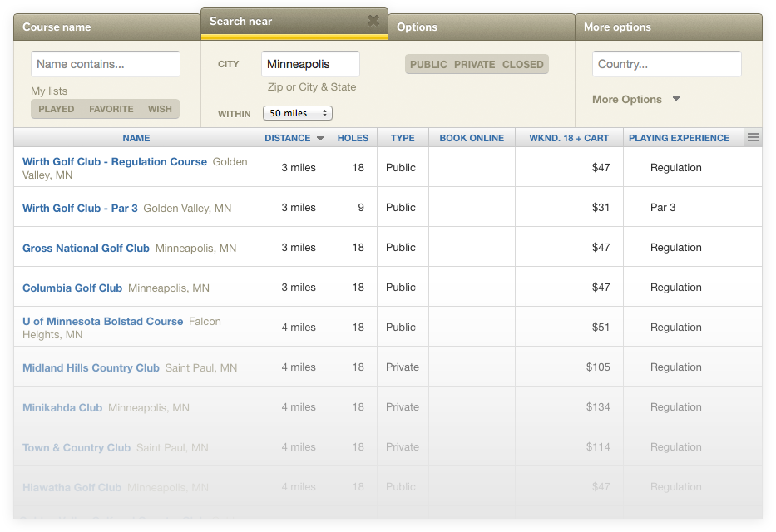Open Gross National Golf Club details
The width and height of the screenshot is (776, 532).
tap(86, 248)
